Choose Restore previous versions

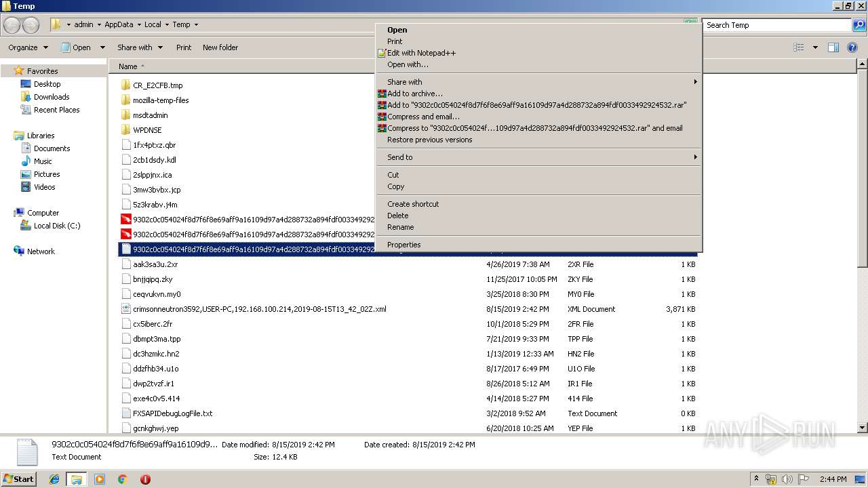pos(539,140)
